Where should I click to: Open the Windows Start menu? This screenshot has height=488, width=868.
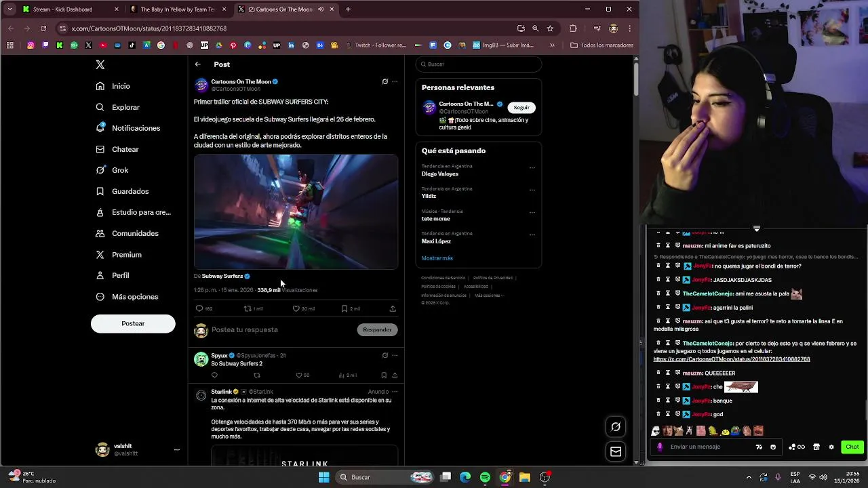[x=324, y=477]
